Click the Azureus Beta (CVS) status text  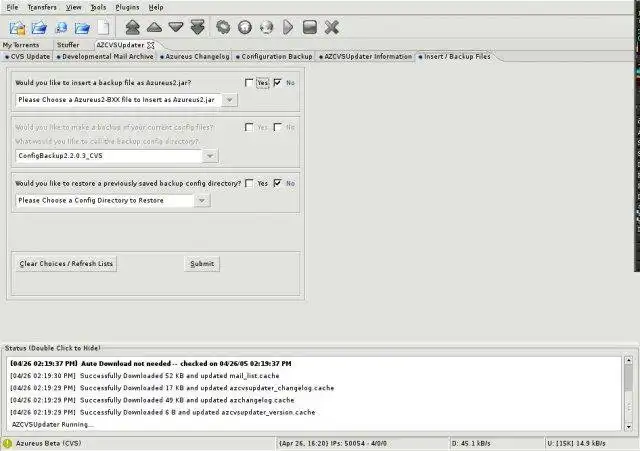point(48,443)
